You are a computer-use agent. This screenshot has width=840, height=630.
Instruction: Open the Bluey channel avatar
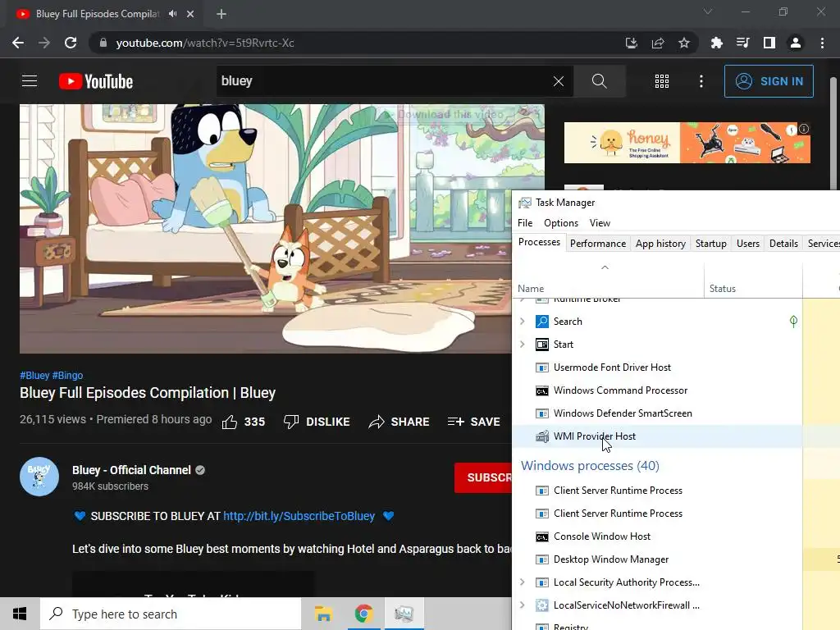(x=39, y=477)
